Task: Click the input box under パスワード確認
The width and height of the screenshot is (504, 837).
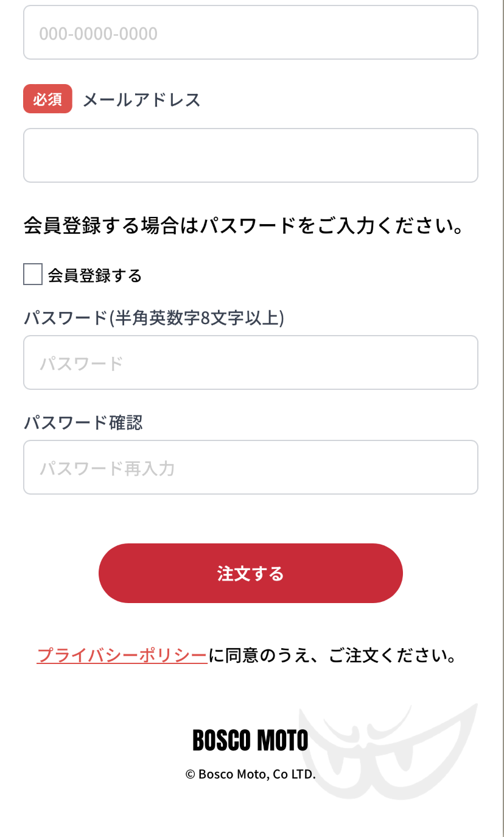Action: pyautogui.click(x=251, y=467)
